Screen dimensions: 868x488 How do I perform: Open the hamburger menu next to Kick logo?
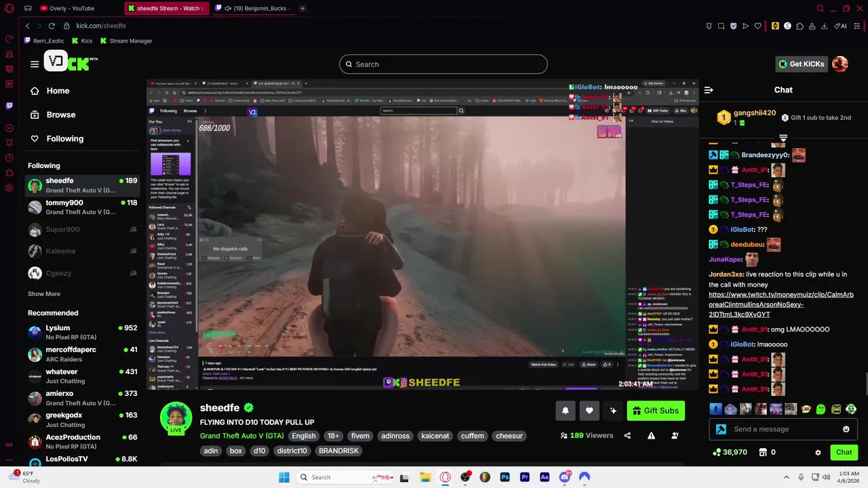click(35, 64)
